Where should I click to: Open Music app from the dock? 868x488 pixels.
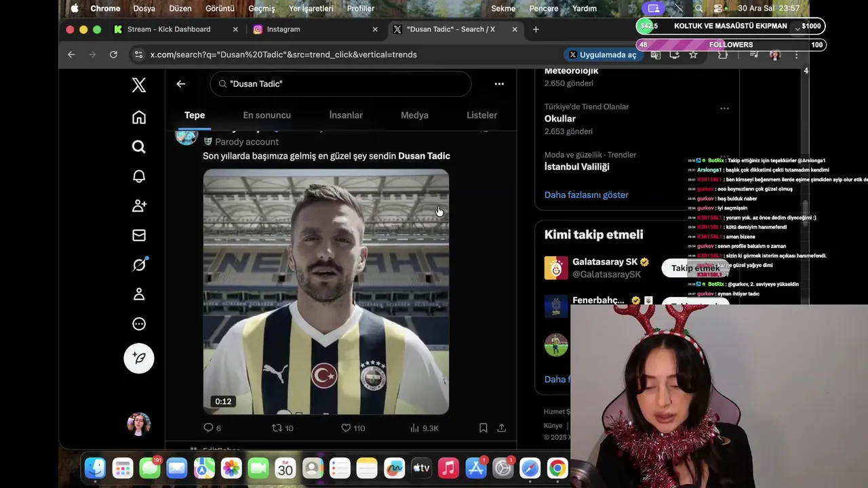448,468
